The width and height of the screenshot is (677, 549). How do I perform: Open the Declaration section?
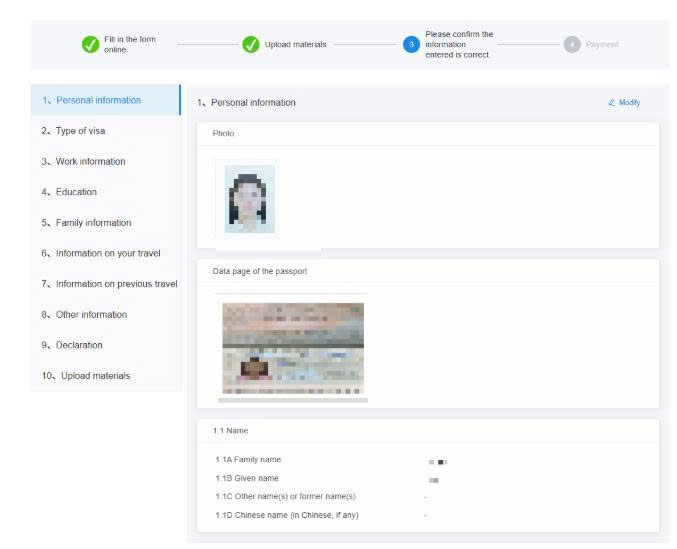(106, 345)
